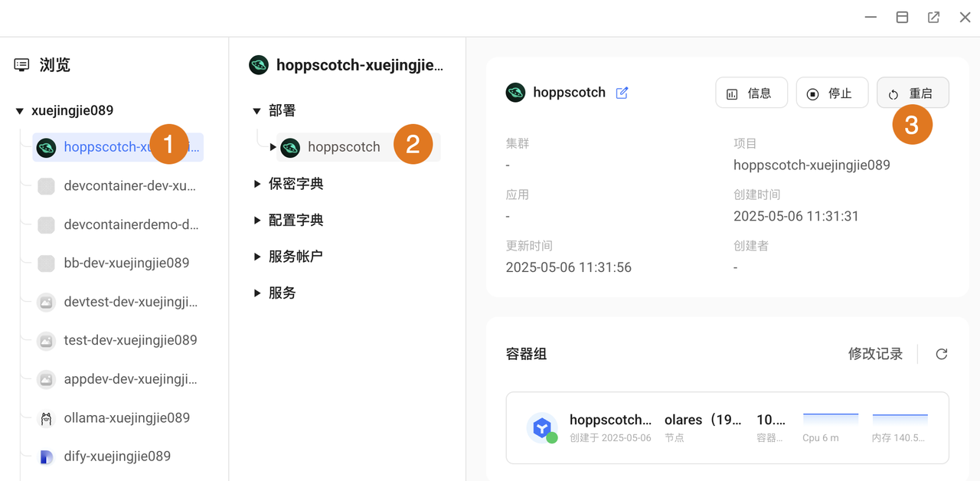Expand the 保密字典 section
980x481 pixels.
257,184
